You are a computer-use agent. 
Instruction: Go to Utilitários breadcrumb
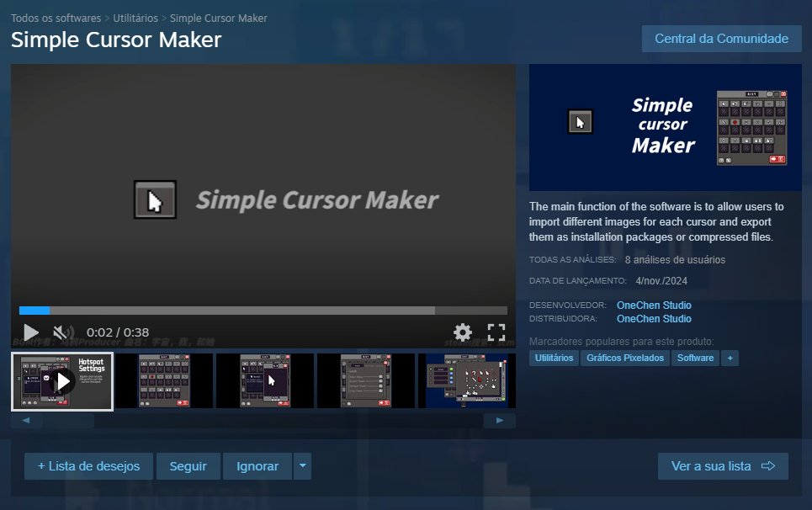point(135,19)
